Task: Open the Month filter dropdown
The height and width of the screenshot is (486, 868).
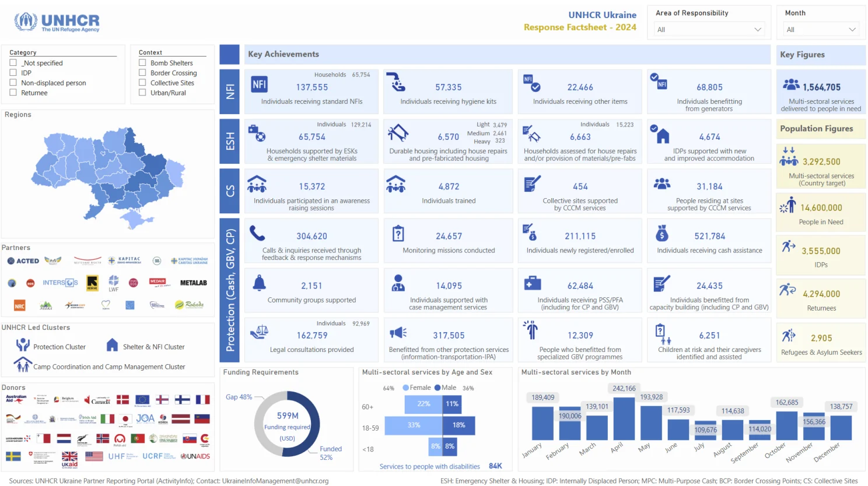Action: [821, 29]
